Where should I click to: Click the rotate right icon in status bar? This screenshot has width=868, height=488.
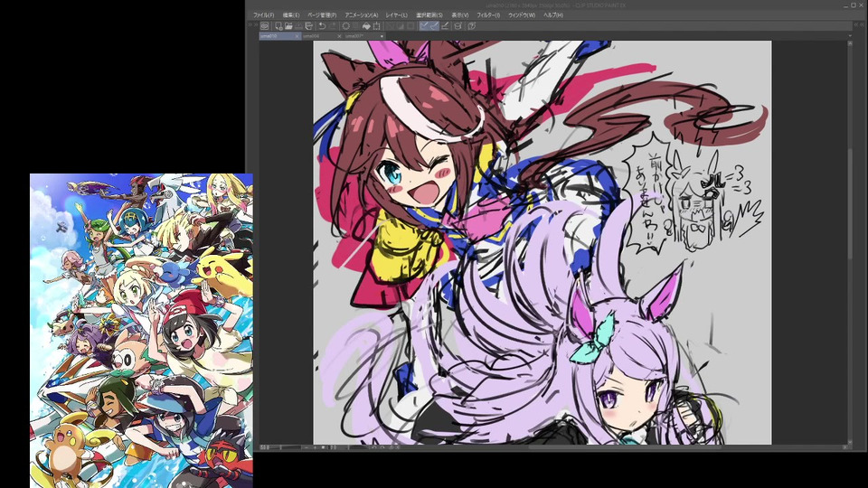pyautogui.click(x=382, y=447)
